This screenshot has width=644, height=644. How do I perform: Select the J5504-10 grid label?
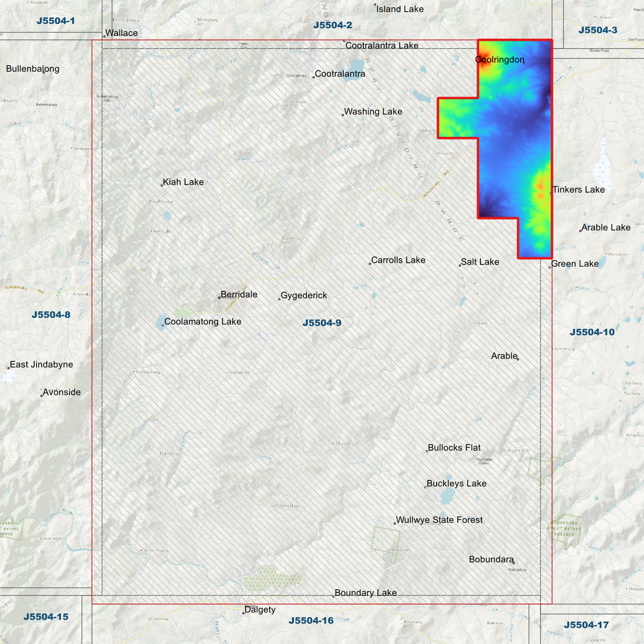[x=593, y=332]
